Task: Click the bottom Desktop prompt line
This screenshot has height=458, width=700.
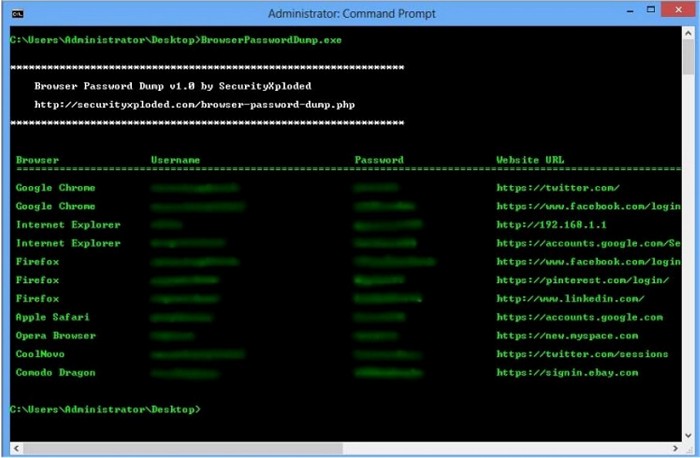Action: coord(105,409)
